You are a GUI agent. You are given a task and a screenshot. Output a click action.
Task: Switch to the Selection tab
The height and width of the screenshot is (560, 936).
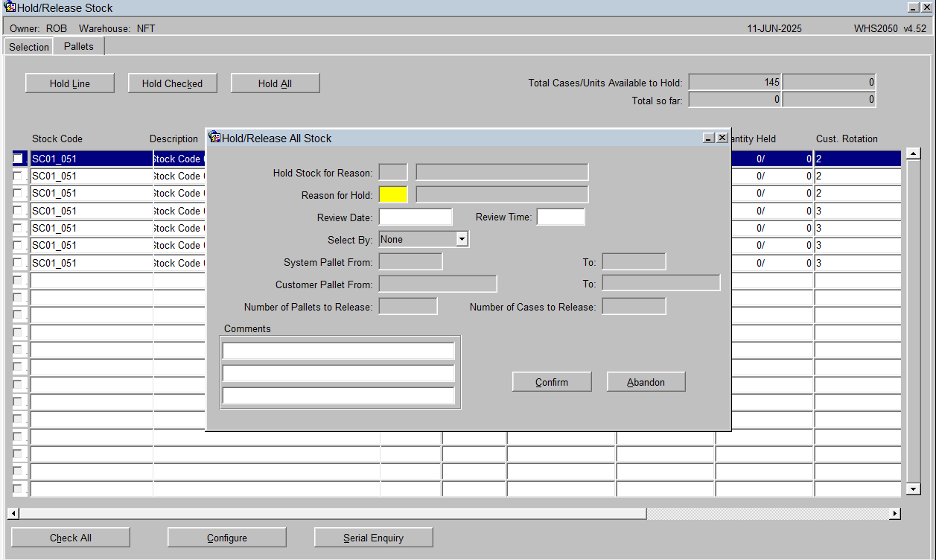tap(29, 47)
